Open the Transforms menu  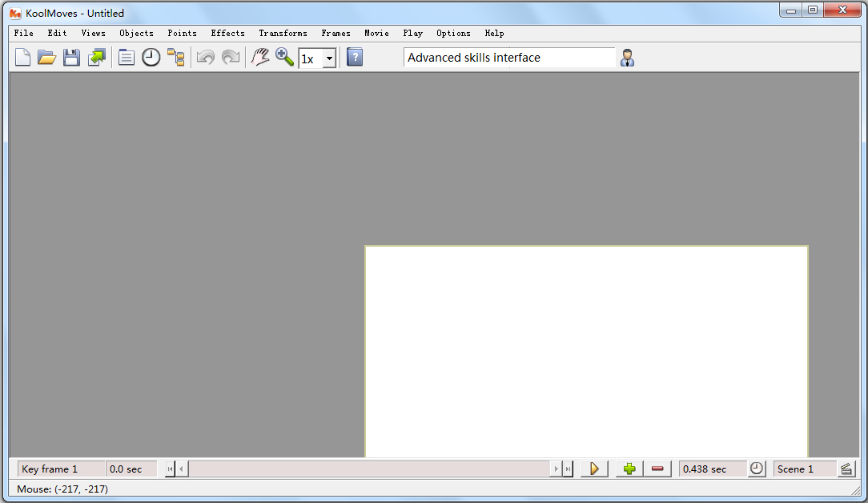(283, 33)
